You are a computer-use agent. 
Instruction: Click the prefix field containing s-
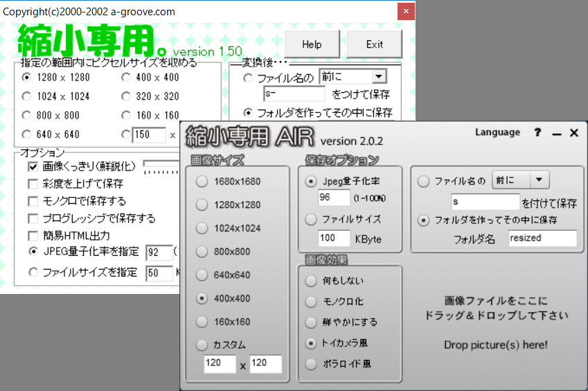pos(294,94)
